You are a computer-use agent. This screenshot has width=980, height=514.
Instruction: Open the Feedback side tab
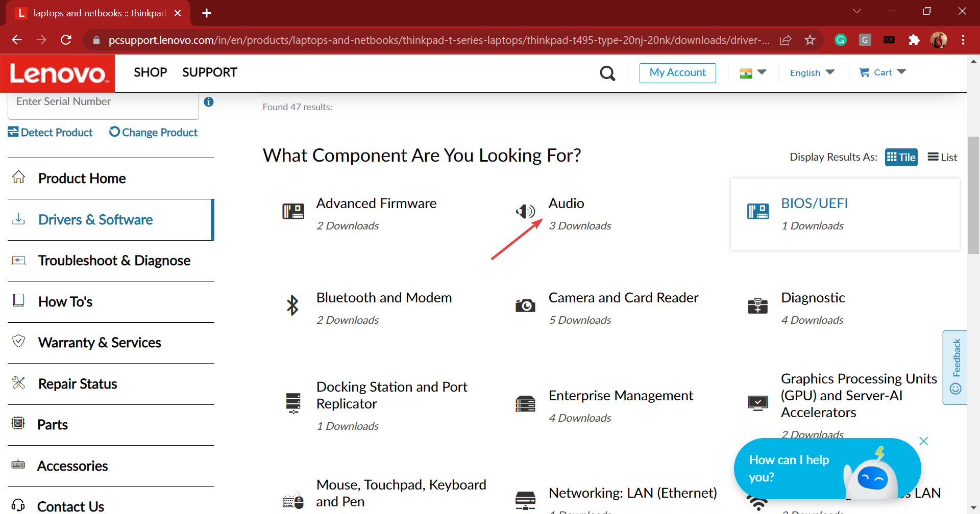pyautogui.click(x=955, y=367)
